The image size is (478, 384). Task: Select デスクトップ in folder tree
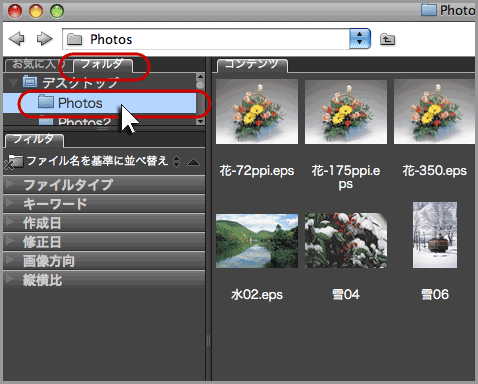[80, 82]
